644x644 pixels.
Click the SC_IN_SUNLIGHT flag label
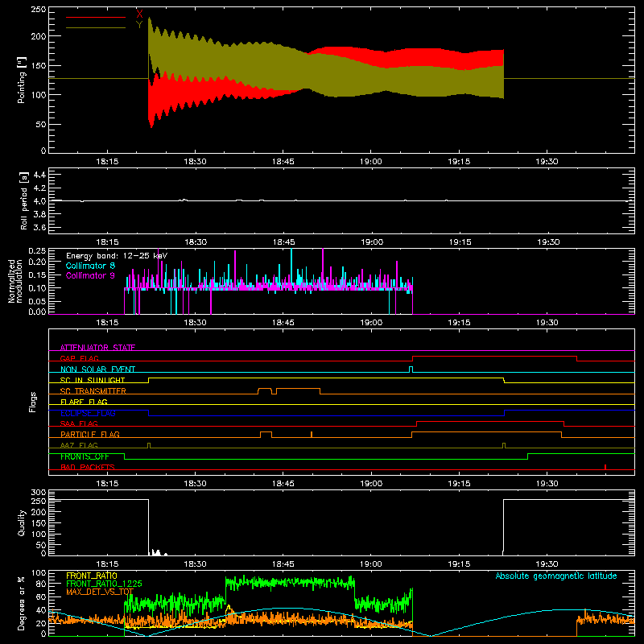click(x=93, y=380)
